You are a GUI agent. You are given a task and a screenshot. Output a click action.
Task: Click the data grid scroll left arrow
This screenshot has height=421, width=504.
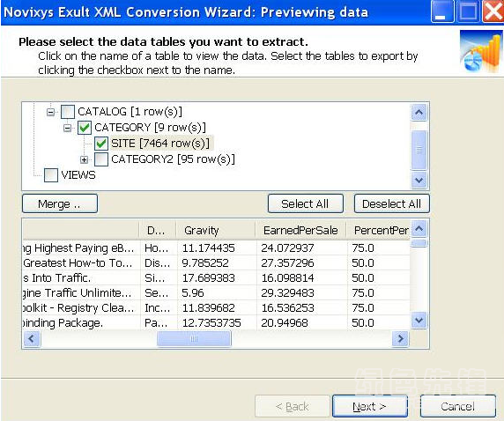(32, 338)
